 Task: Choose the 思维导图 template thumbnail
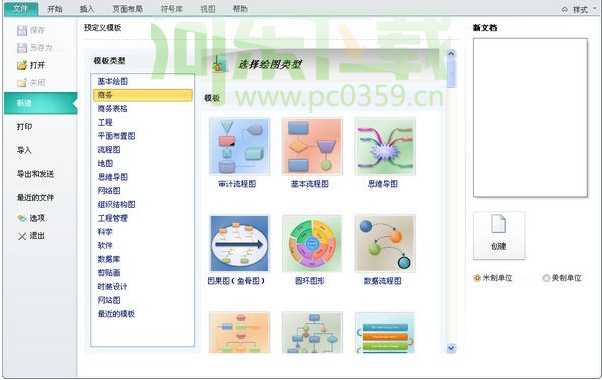[x=385, y=147]
